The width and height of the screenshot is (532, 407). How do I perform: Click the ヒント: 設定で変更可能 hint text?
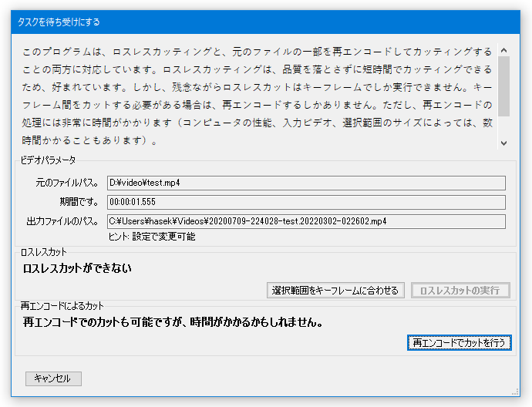click(152, 237)
